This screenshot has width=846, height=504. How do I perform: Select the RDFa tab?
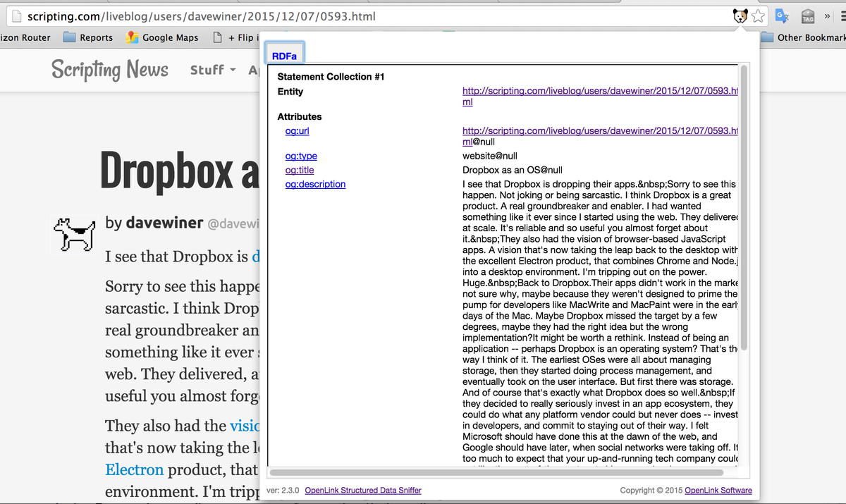284,56
